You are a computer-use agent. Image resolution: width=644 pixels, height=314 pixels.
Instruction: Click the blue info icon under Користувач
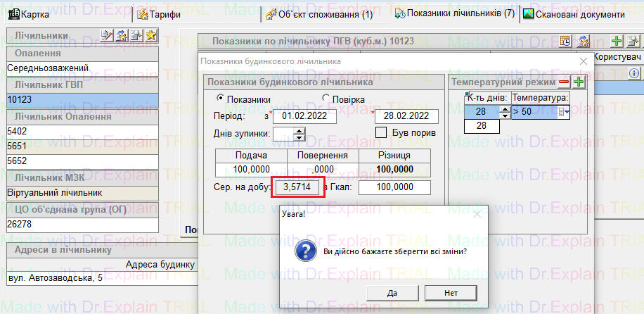click(633, 73)
